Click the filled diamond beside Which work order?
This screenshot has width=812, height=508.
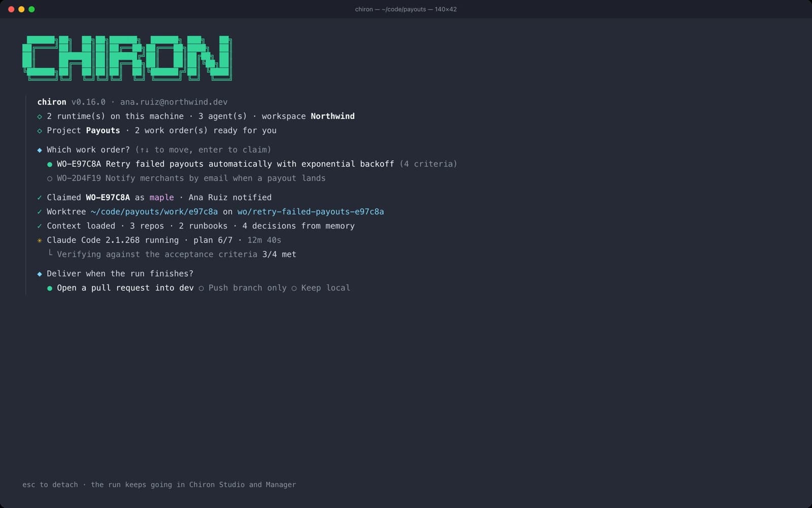40,150
